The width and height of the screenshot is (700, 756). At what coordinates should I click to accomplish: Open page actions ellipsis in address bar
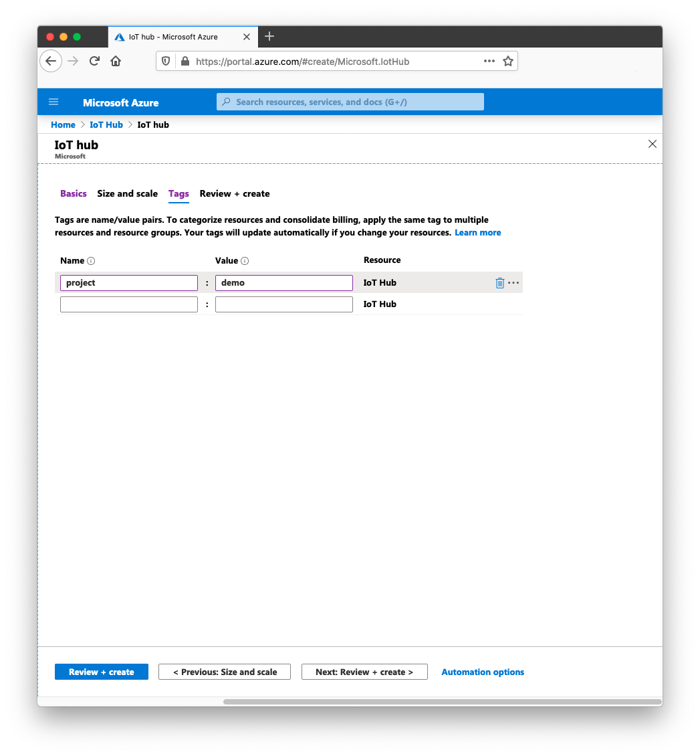pos(489,61)
